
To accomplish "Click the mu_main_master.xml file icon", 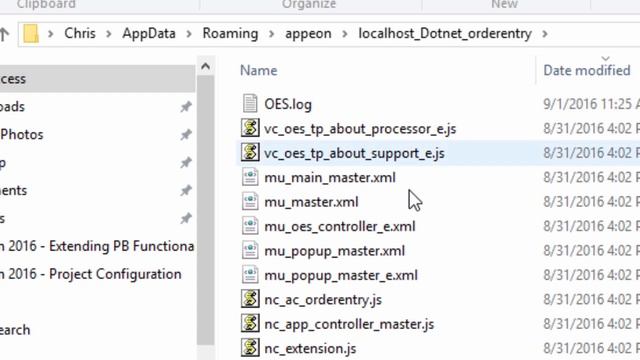I will pyautogui.click(x=250, y=177).
